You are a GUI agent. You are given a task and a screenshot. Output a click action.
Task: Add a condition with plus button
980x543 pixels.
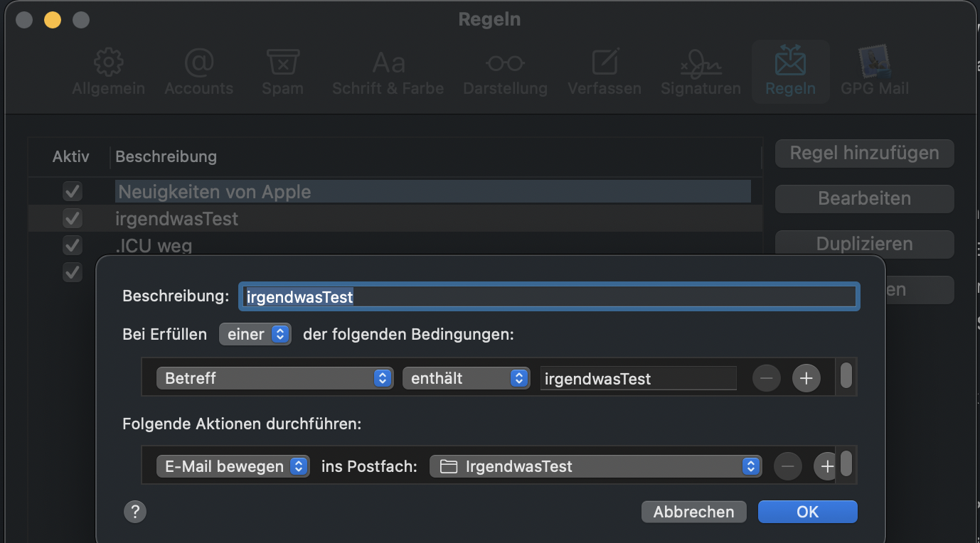pyautogui.click(x=806, y=378)
